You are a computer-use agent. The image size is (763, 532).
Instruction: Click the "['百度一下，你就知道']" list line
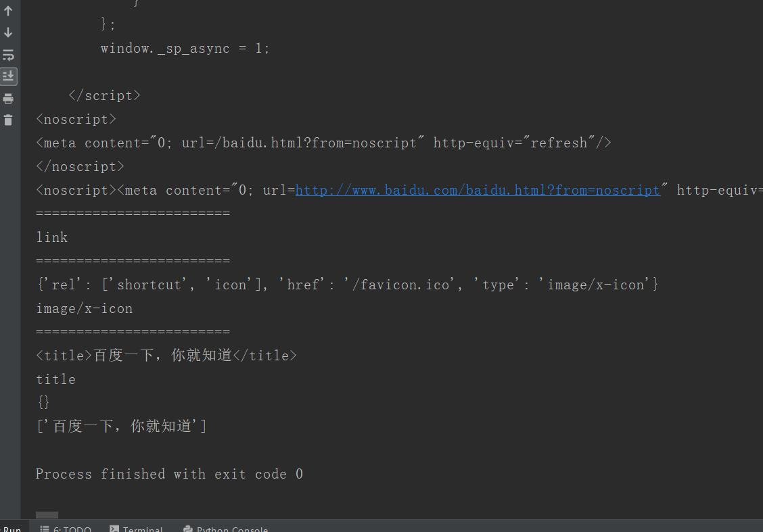coord(122,426)
